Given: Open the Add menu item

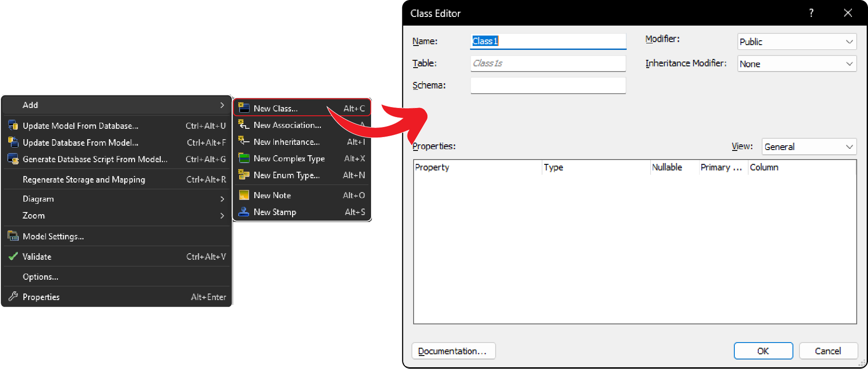Looking at the screenshot, I should tap(116, 105).
